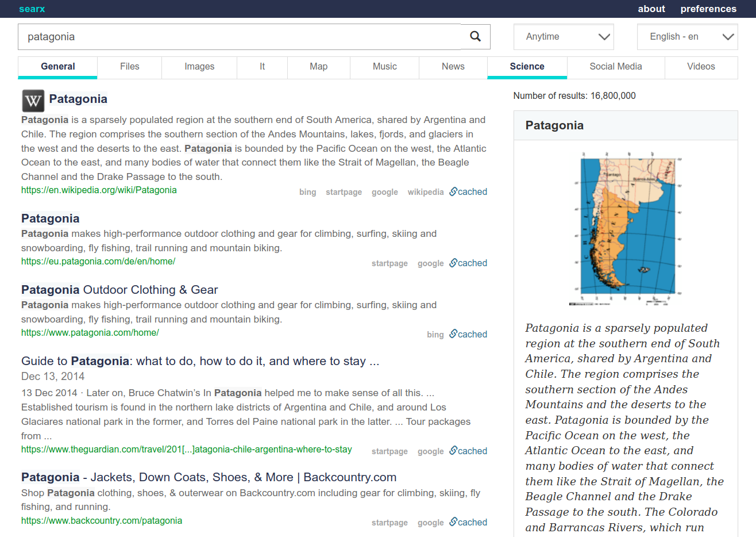Open cached version of Guardian result

(468, 451)
